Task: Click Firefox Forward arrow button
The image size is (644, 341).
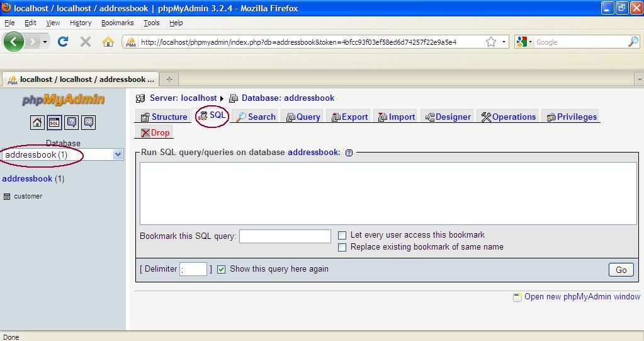Action: point(33,42)
